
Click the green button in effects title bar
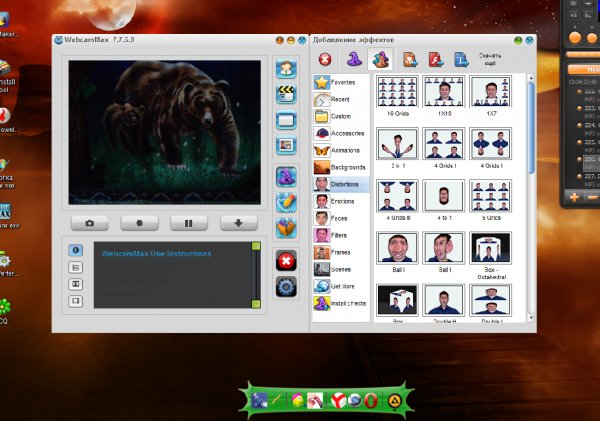coord(518,40)
